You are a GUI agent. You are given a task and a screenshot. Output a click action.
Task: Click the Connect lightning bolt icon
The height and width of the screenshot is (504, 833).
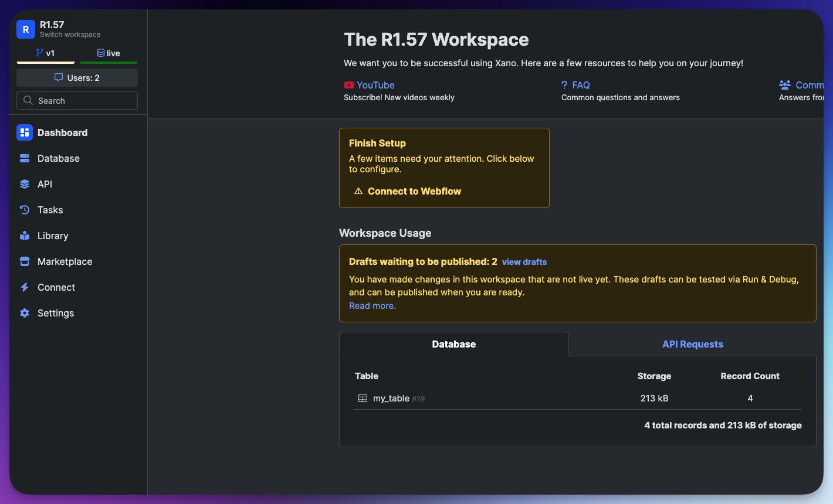click(25, 287)
